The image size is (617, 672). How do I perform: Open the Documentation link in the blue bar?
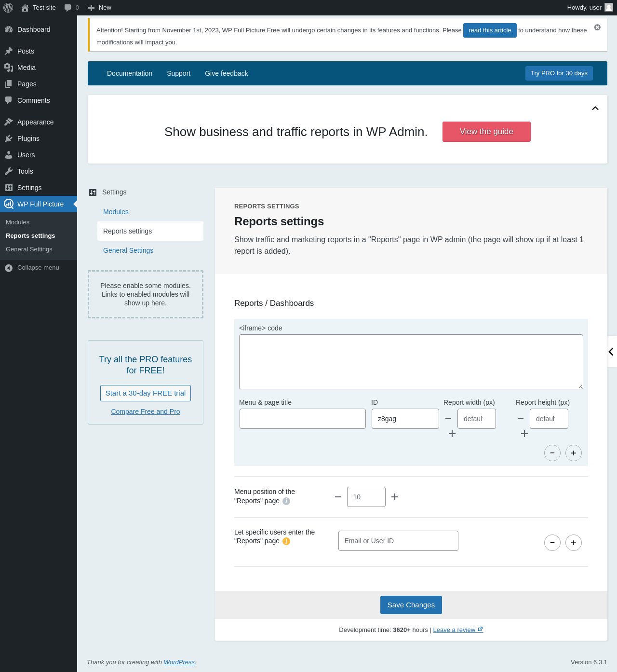[130, 73]
